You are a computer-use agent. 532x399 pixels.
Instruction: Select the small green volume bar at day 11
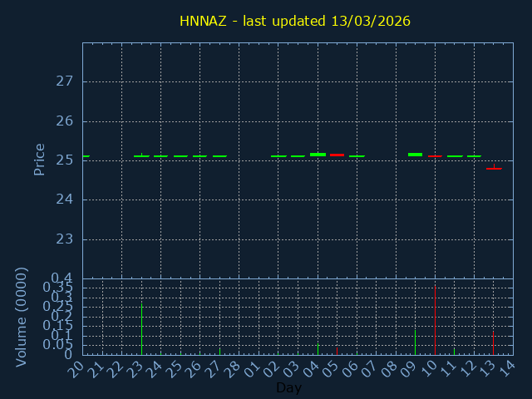click(455, 352)
